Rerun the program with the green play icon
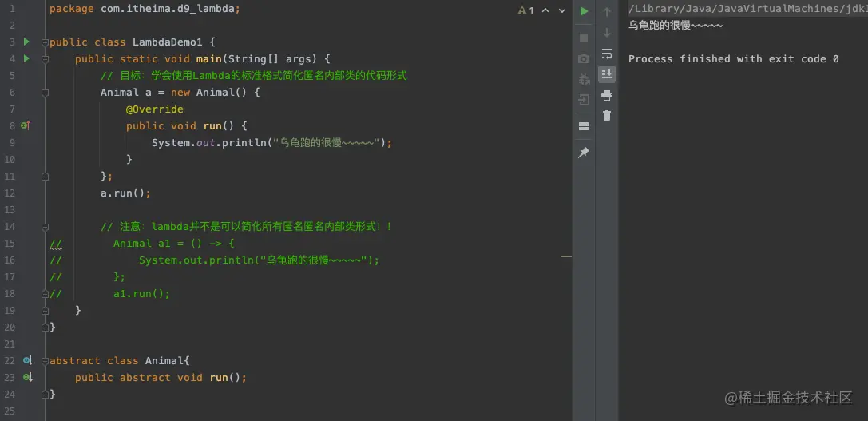Image resolution: width=868 pixels, height=421 pixels. (x=584, y=11)
